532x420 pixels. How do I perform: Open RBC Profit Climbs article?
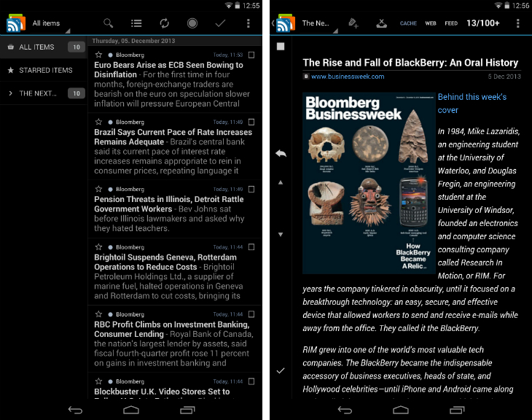(175, 339)
